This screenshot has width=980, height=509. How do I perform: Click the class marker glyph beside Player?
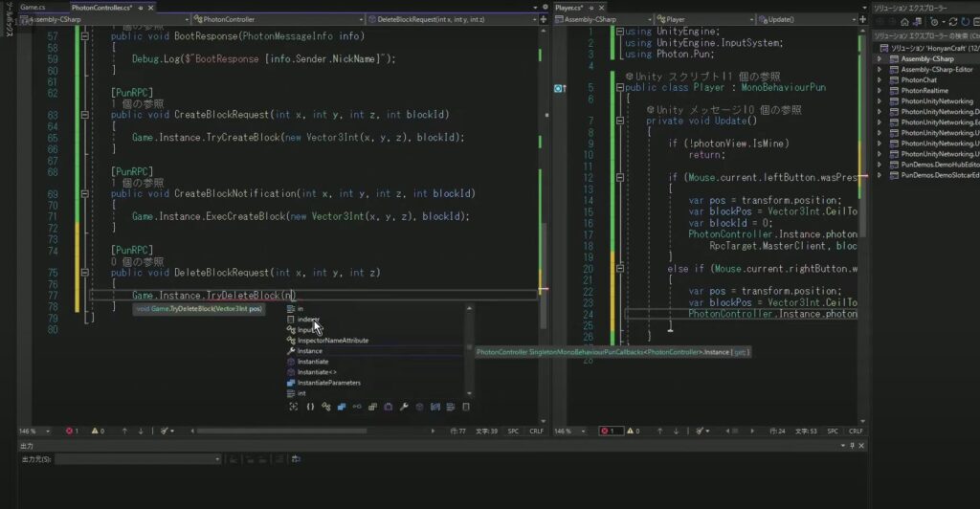559,89
